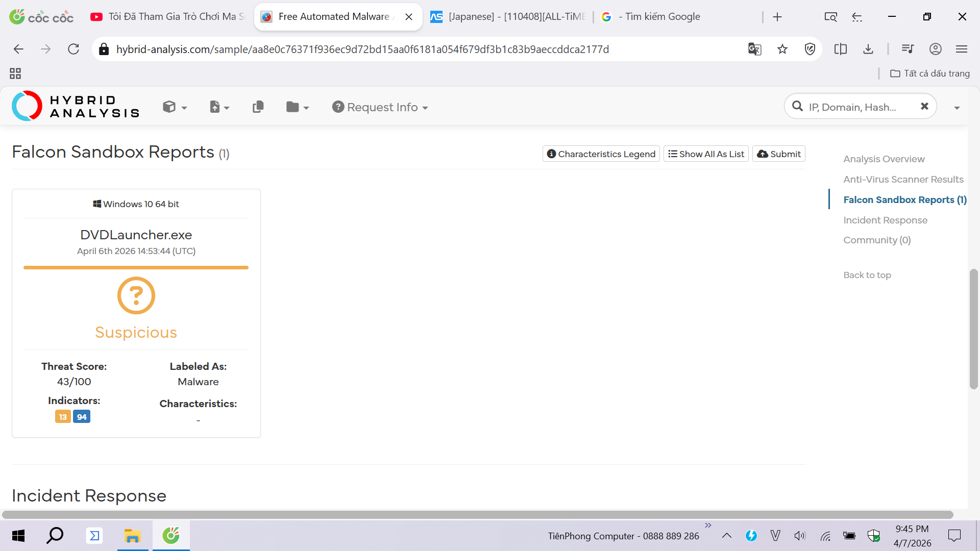
Task: Click Back to top link
Action: pos(867,275)
